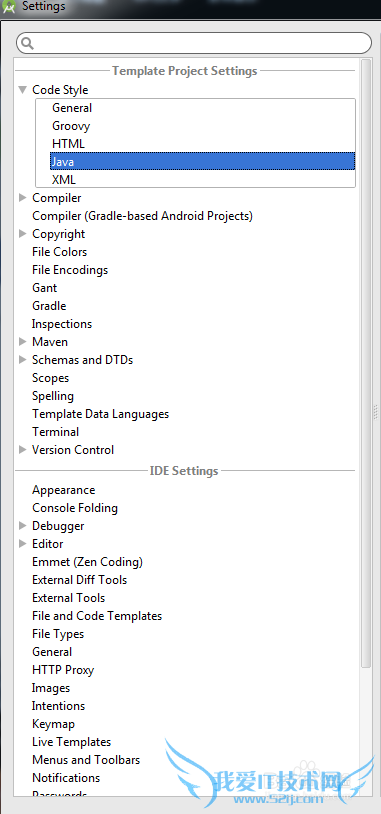Open Emmet (Zen Coding) settings
381x814 pixels.
[87, 562]
